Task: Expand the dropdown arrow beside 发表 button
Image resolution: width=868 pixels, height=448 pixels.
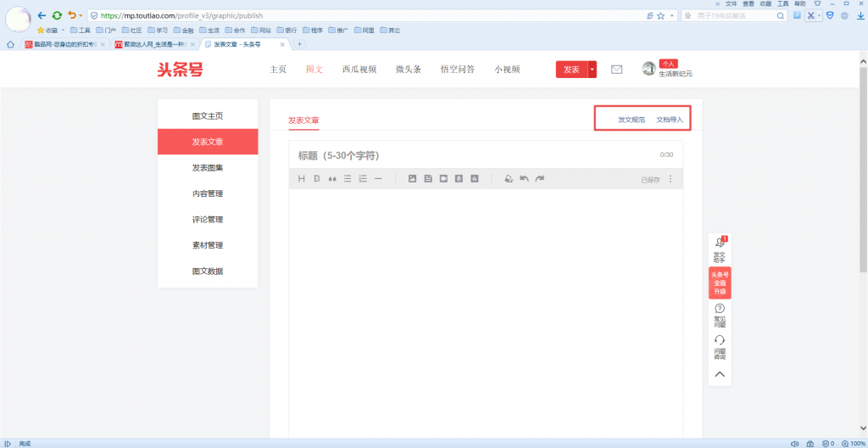Action: click(x=593, y=70)
